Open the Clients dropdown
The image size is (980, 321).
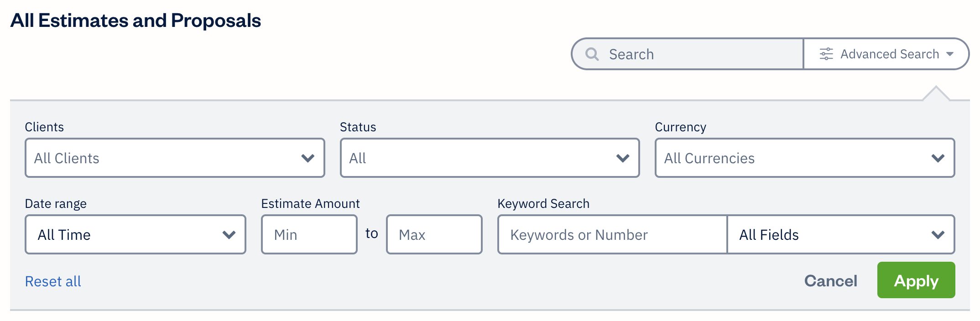pyautogui.click(x=174, y=158)
